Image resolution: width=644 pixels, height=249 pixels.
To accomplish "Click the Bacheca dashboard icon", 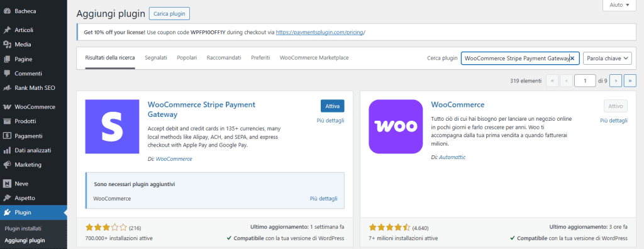I will 6,11.
